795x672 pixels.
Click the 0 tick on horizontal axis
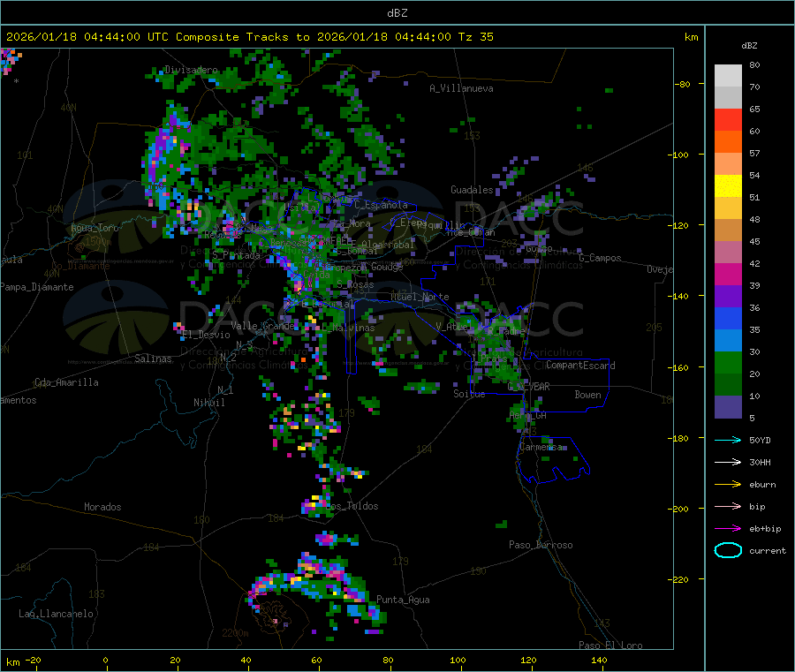point(105,661)
